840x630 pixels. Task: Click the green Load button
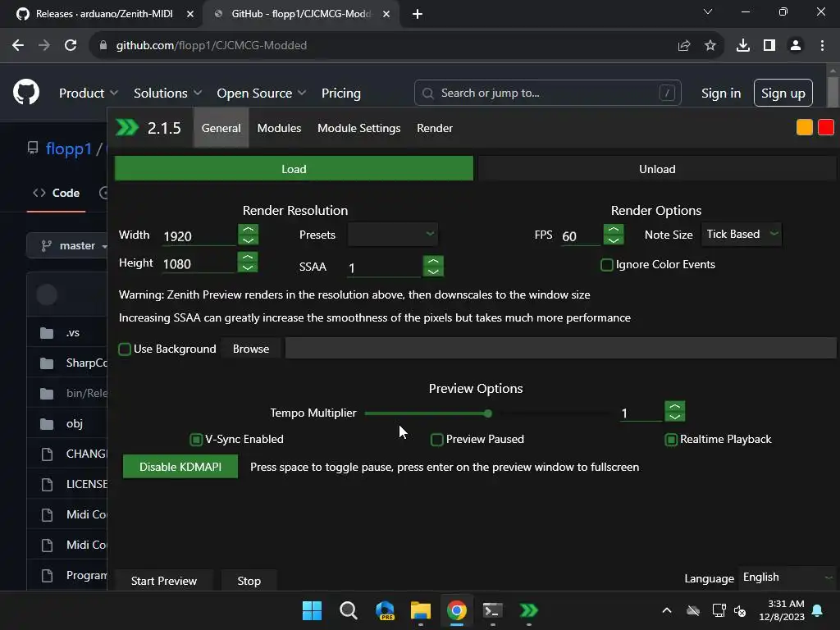coord(294,169)
